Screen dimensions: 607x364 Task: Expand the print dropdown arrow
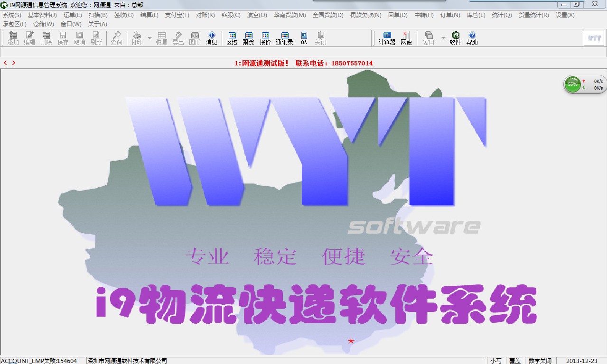click(x=149, y=38)
